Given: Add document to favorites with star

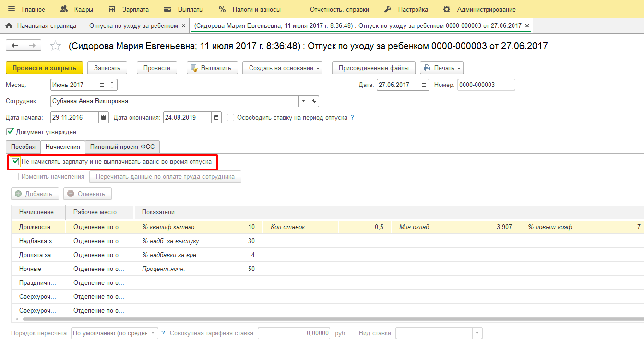Looking at the screenshot, I should tap(56, 46).
